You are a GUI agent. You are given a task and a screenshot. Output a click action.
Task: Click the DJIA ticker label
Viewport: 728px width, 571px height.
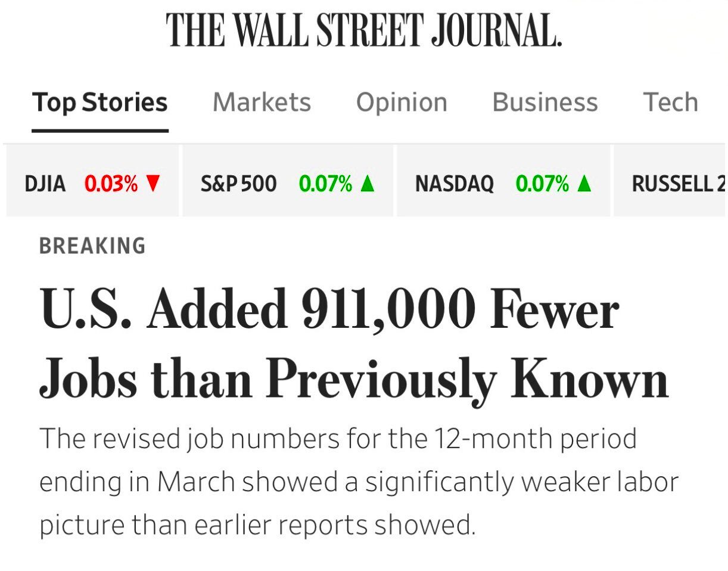point(45,184)
